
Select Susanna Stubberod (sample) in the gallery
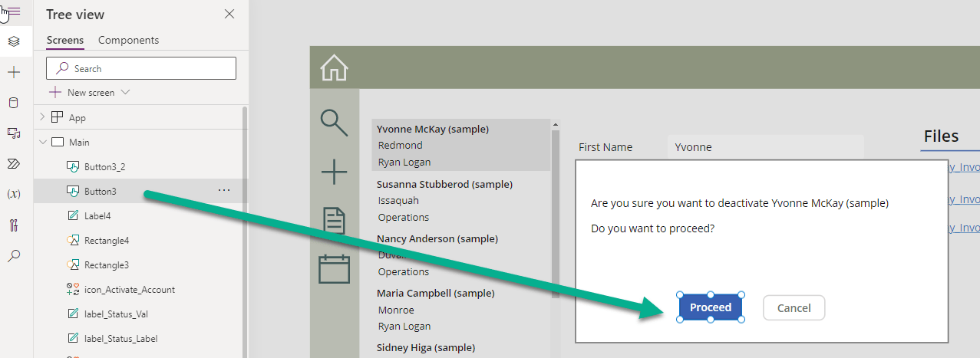[461, 200]
